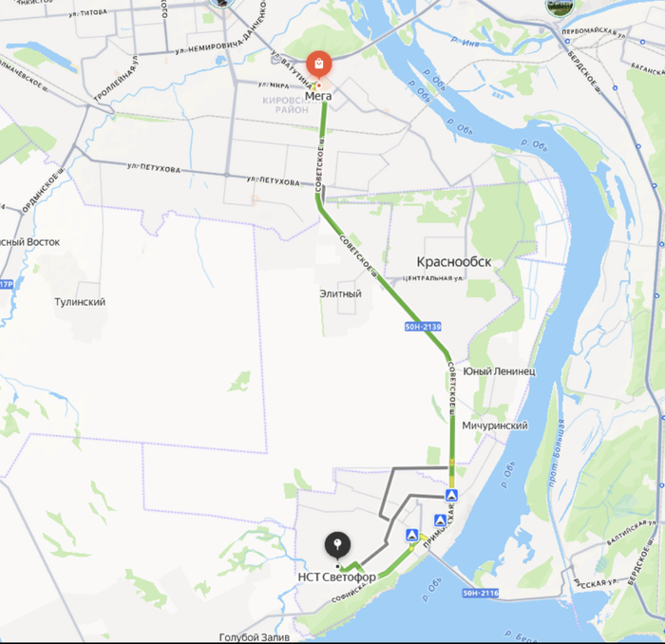Click the 50Н-2139 road shield
Image resolution: width=665 pixels, height=644 pixels.
pos(423,327)
